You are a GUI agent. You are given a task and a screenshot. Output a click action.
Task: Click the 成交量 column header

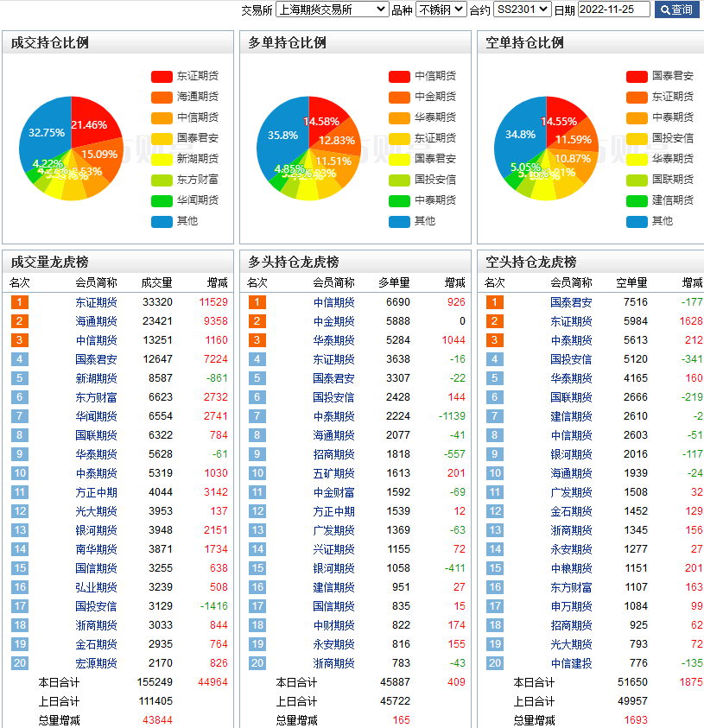[x=157, y=282]
